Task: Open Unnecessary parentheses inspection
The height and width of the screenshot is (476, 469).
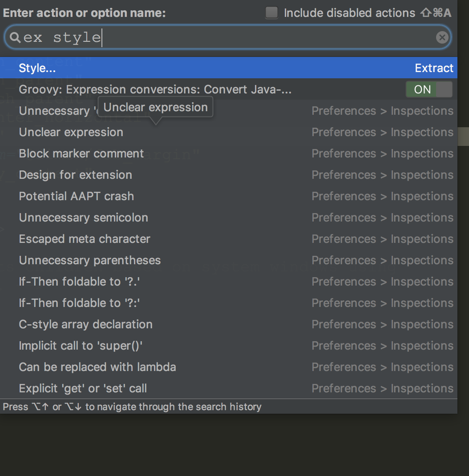Action: pyautogui.click(x=90, y=260)
